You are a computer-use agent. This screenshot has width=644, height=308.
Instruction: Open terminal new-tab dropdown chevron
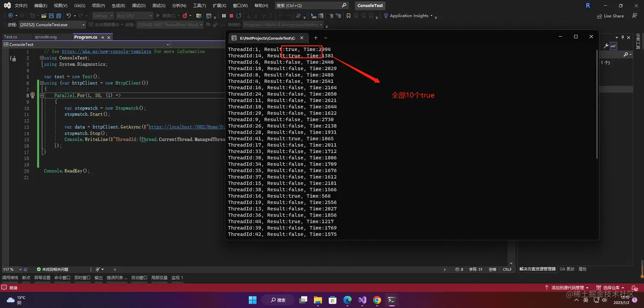[x=326, y=38]
